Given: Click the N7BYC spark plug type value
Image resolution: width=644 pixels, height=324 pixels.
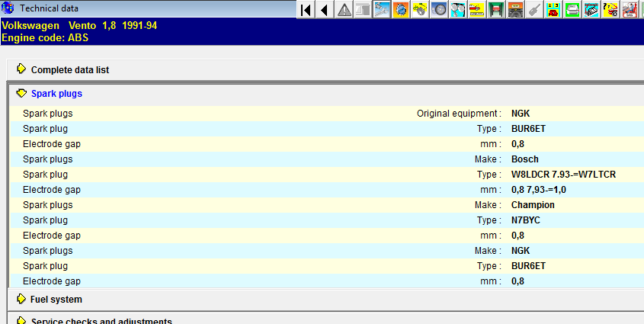Looking at the screenshot, I should click(525, 220).
